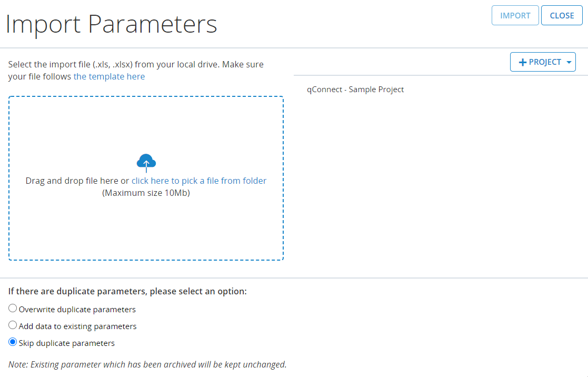Open 'the template here' link
Viewport: 588px width, 377px height.
pyautogui.click(x=109, y=76)
